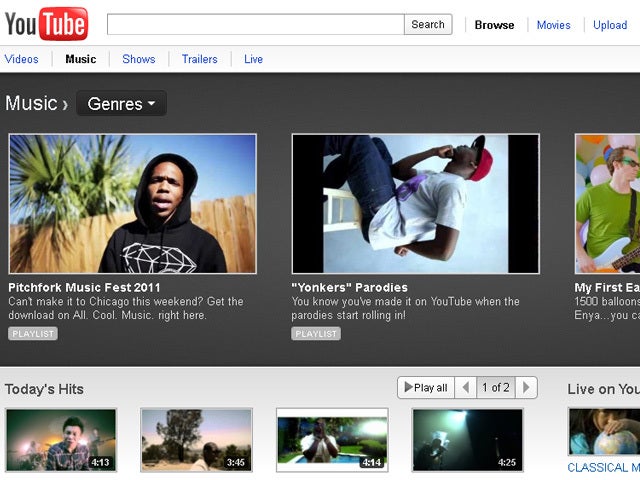Open the 4:14 Today's Hits video
This screenshot has width=640, height=480.
pyautogui.click(x=332, y=440)
